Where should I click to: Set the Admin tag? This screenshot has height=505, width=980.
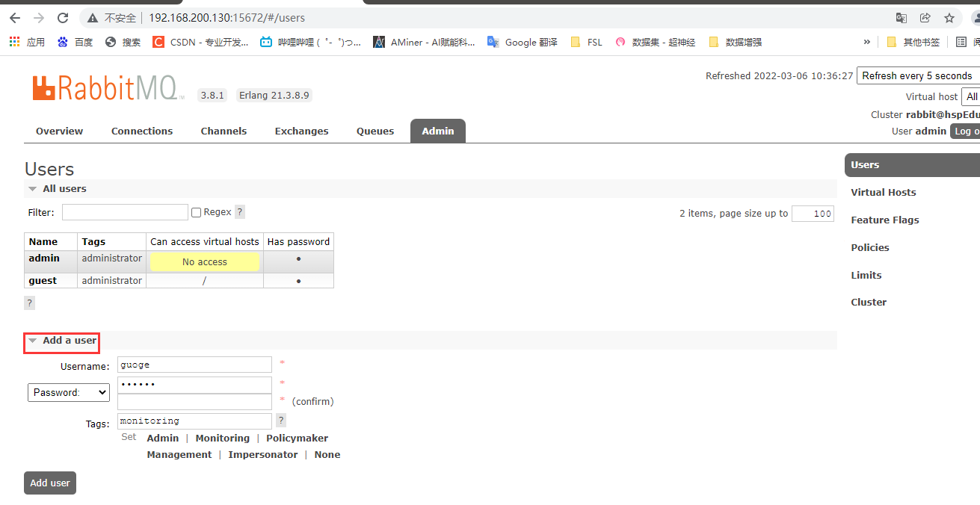click(x=163, y=439)
